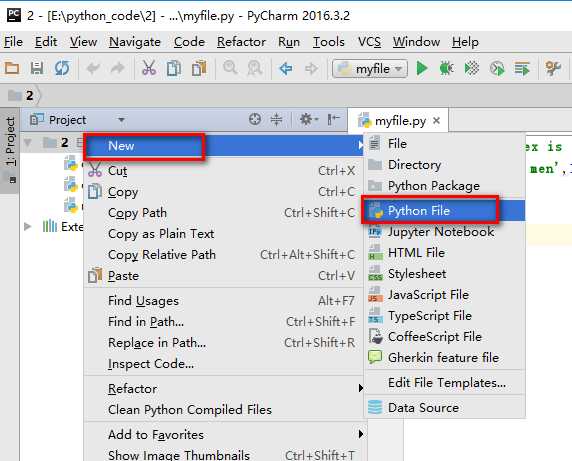Click the Hide Project panel icon
572x461 pixels.
click(x=333, y=119)
